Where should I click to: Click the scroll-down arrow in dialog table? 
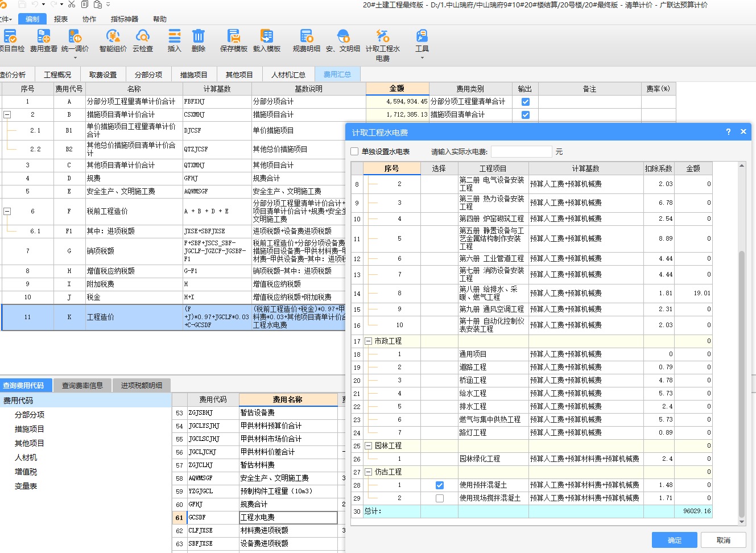741,522
